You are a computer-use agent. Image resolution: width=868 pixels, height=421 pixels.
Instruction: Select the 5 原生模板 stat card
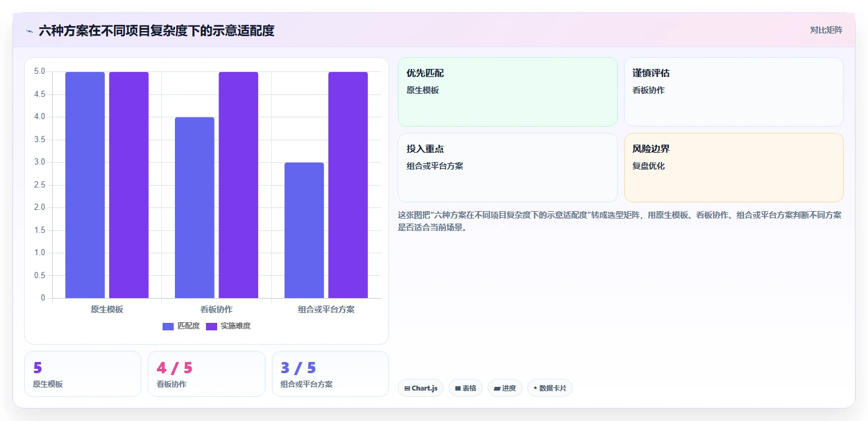[x=83, y=374]
